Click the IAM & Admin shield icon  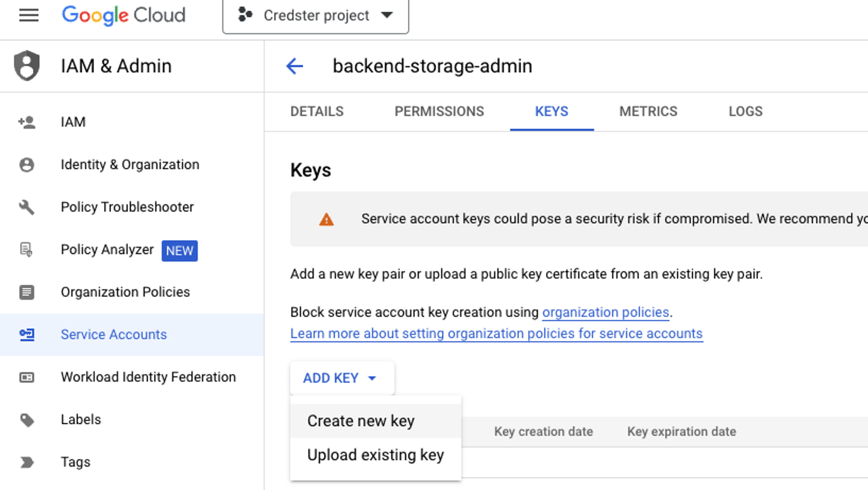pyautogui.click(x=26, y=66)
